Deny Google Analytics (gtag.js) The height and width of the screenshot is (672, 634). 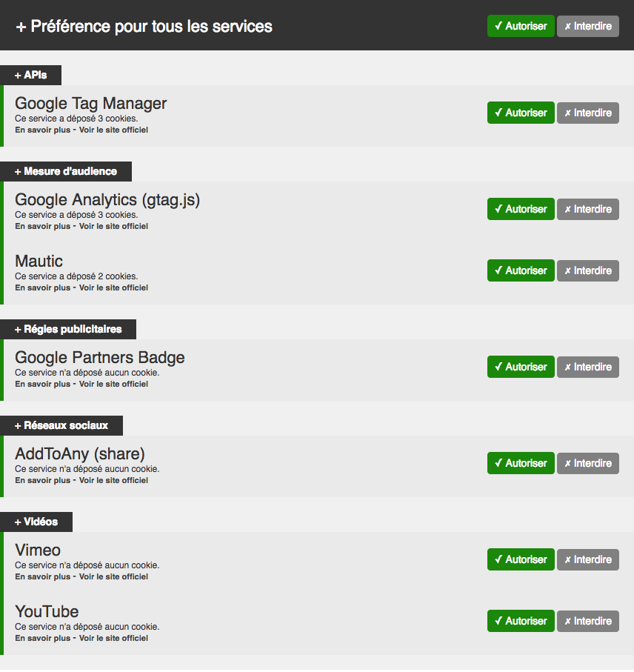(x=588, y=209)
